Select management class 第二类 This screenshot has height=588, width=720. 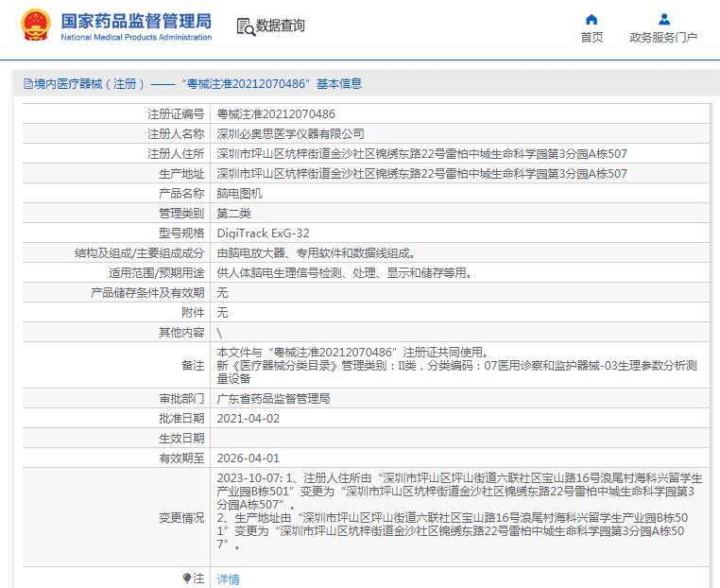233,213
